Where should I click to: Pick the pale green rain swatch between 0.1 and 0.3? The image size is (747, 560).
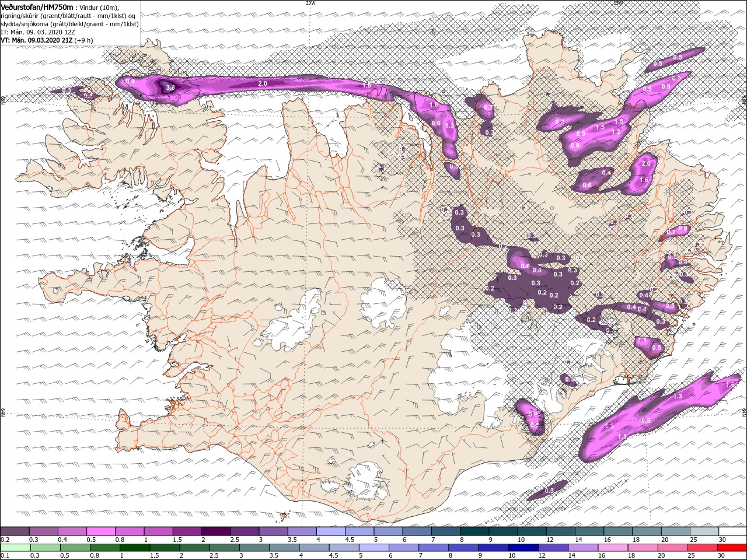[15, 548]
